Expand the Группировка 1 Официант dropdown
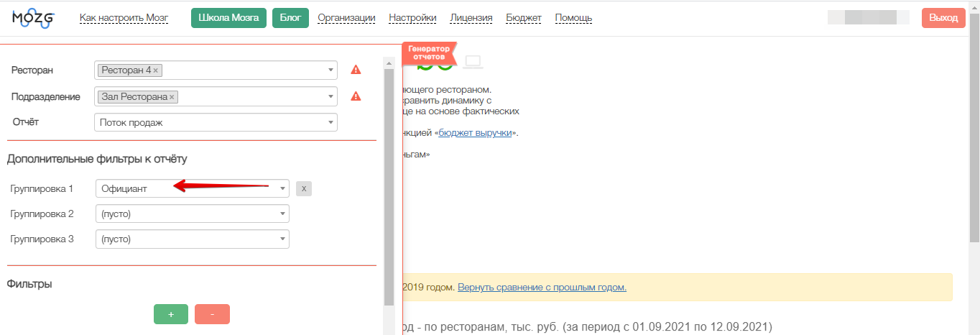The width and height of the screenshot is (980, 335). point(192,188)
